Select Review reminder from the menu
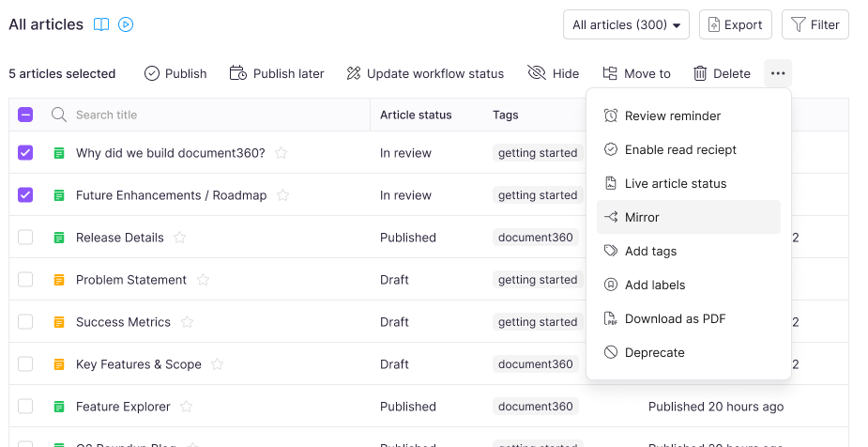 (689, 116)
